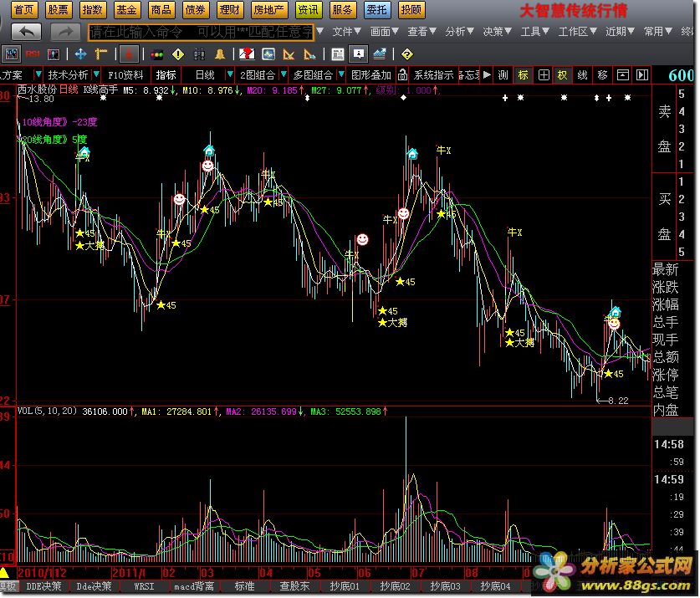Click the yellow diamond help question icon
The height and width of the screenshot is (598, 700).
(x=406, y=54)
